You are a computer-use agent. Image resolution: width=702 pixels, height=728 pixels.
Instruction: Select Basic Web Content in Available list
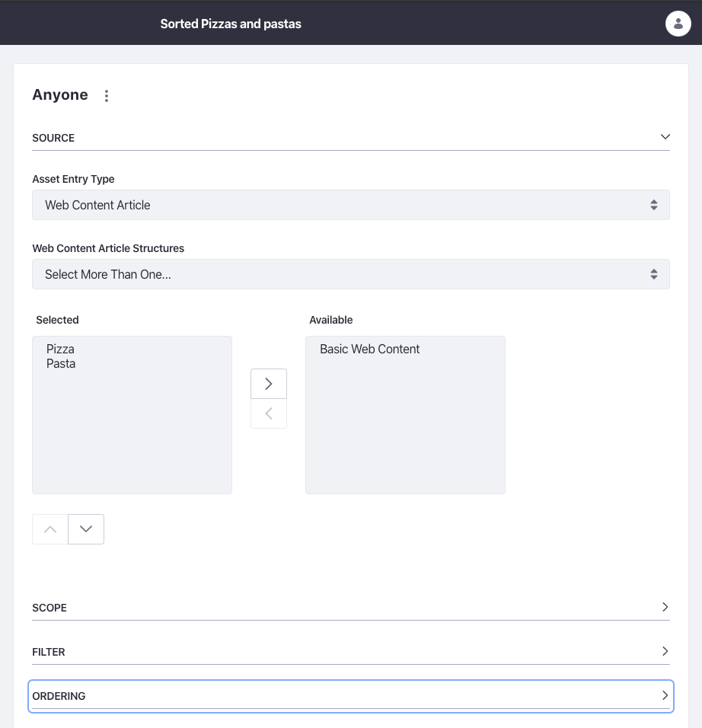pyautogui.click(x=369, y=349)
